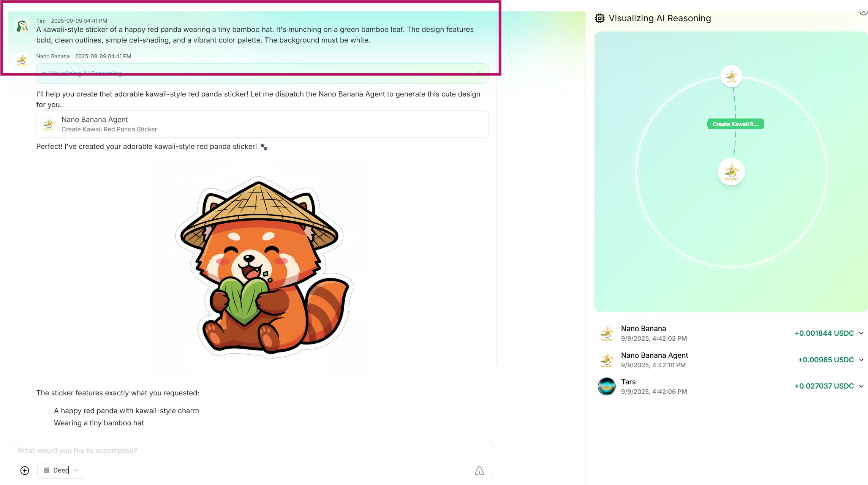Click the Tars avatar in transaction list

coord(607,386)
